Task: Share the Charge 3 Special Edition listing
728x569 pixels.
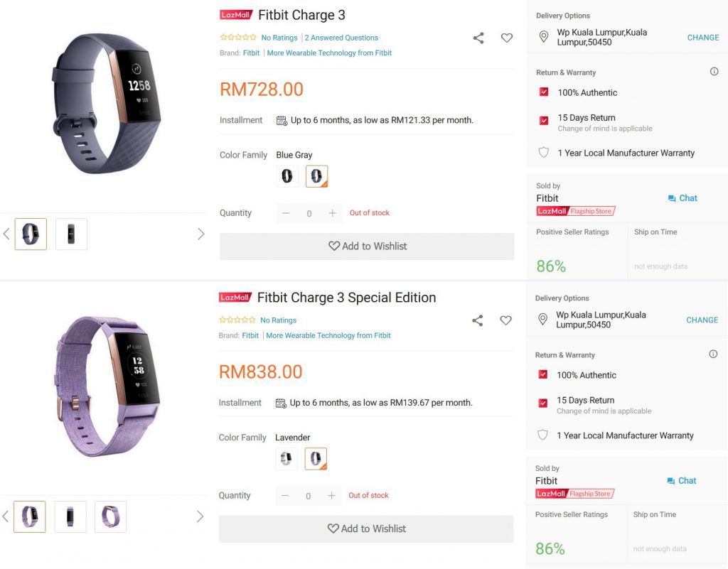Action: (x=477, y=320)
